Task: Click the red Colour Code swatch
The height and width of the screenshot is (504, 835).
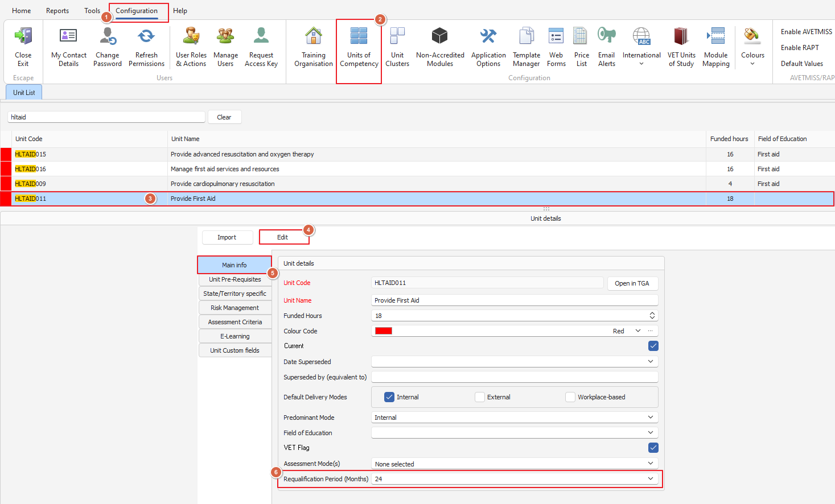Action: (x=384, y=331)
